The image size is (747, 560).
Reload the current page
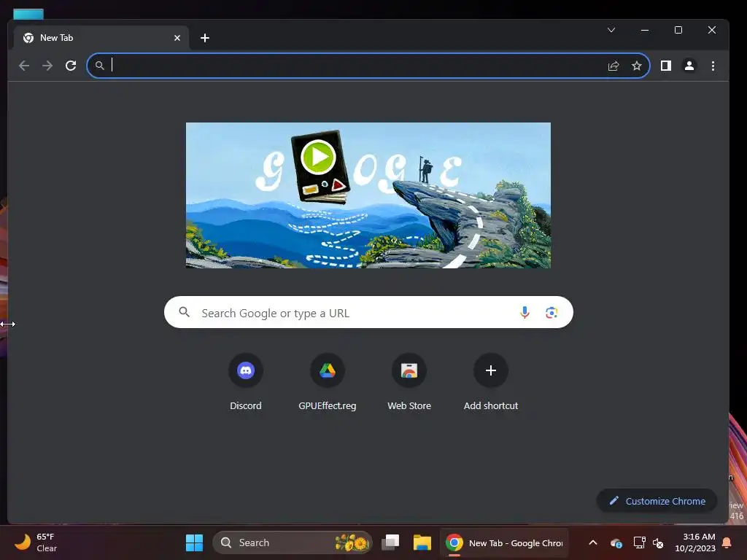point(71,66)
